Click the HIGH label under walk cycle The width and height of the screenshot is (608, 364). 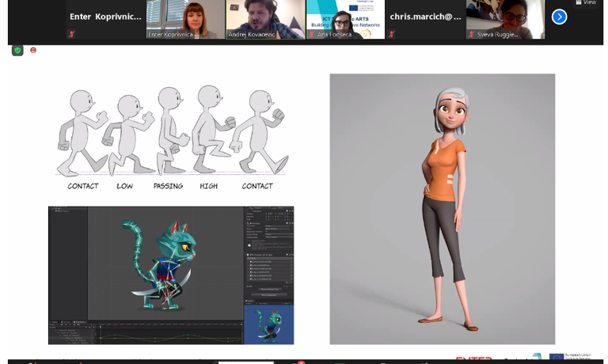click(209, 186)
